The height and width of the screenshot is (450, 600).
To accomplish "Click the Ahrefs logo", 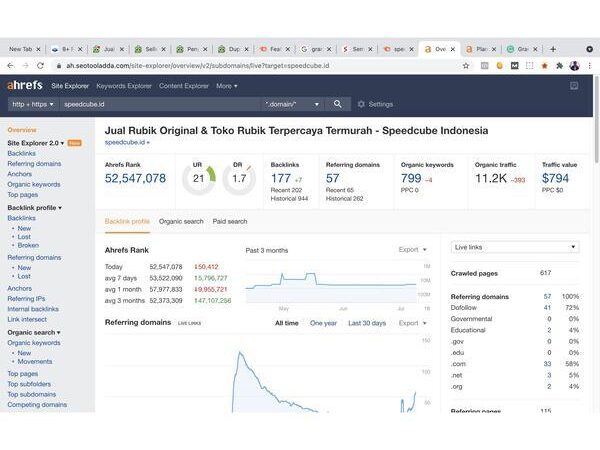I will (x=25, y=86).
